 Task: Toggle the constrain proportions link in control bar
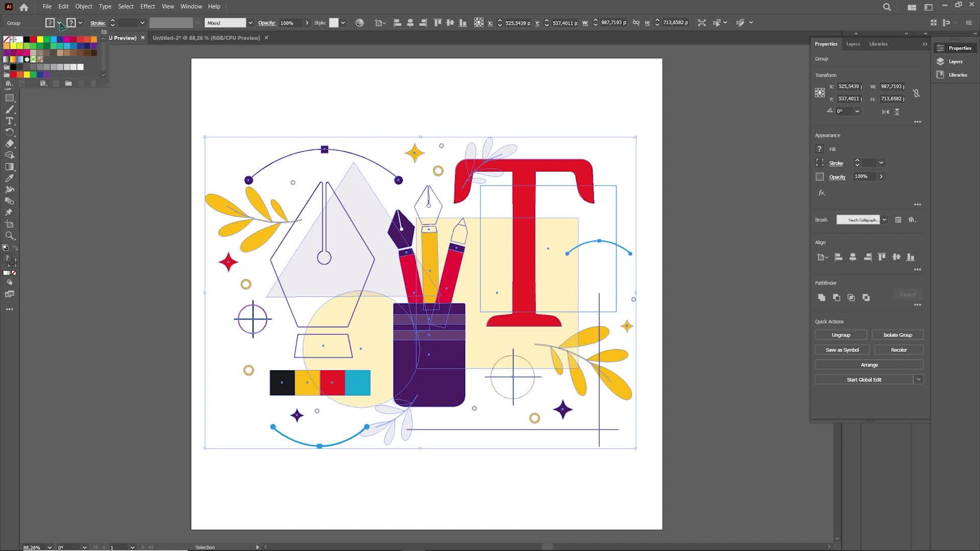coord(636,22)
